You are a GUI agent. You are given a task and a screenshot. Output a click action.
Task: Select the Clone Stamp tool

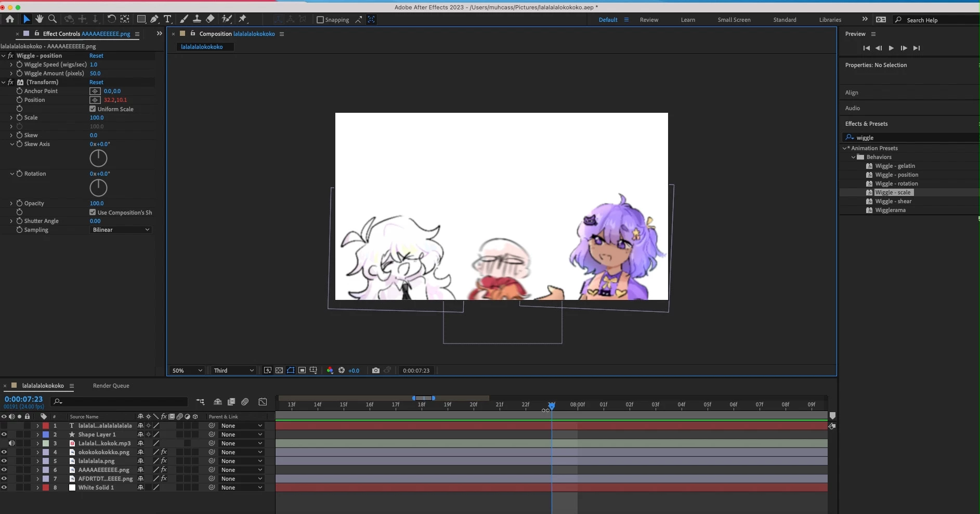coord(197,19)
